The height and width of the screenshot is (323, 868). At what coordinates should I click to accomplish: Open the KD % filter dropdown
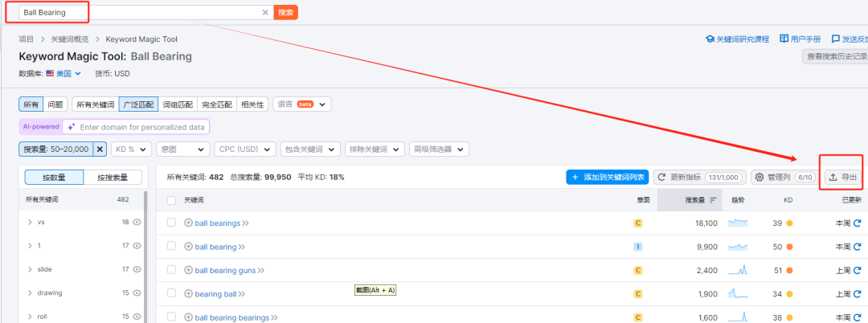pyautogui.click(x=131, y=149)
